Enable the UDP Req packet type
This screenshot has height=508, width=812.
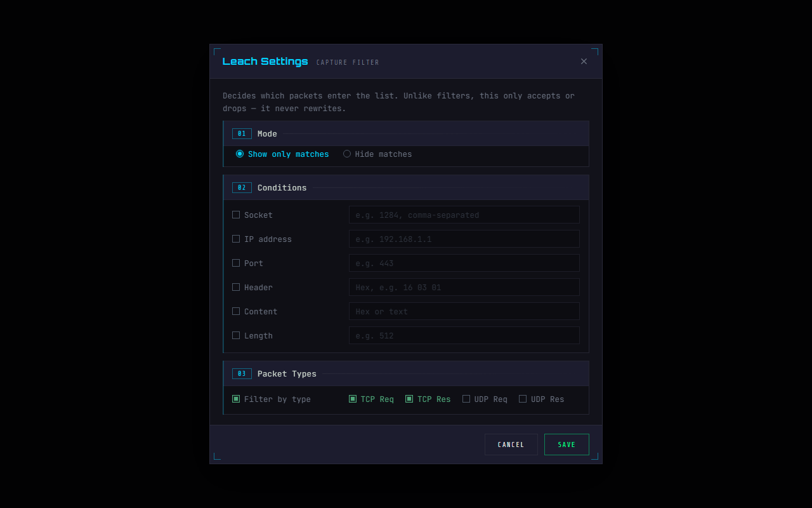tap(466, 399)
